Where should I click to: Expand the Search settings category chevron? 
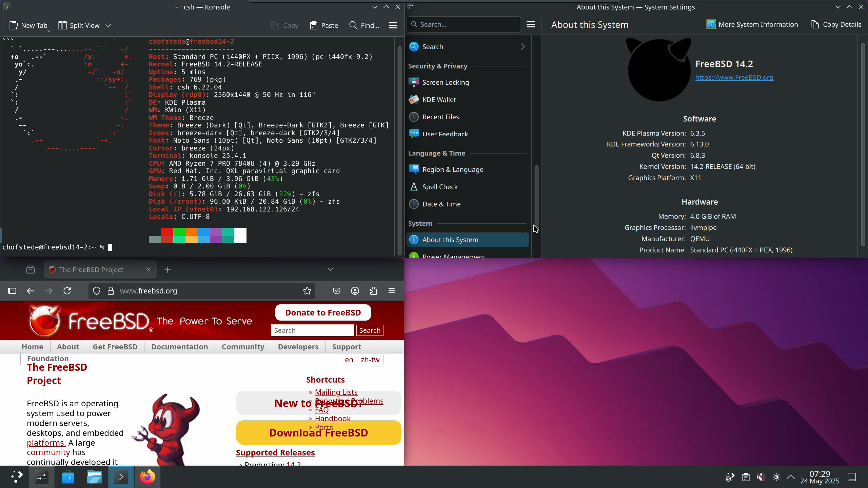coord(522,47)
